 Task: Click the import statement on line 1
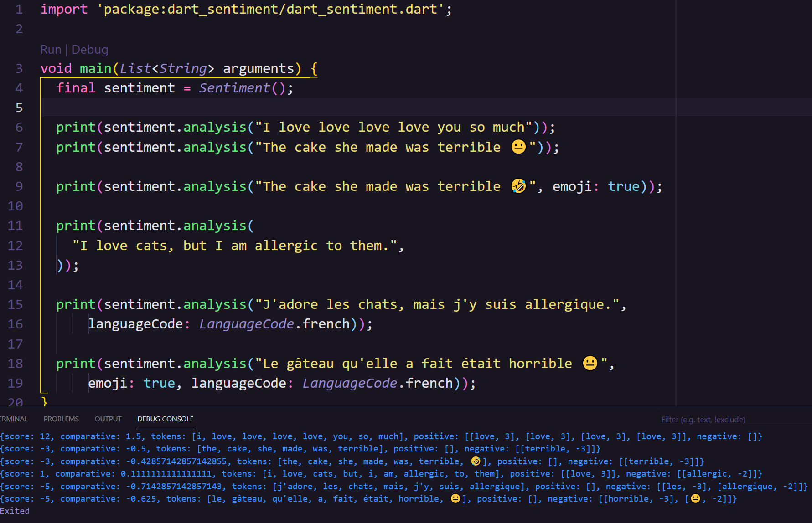pos(246,9)
